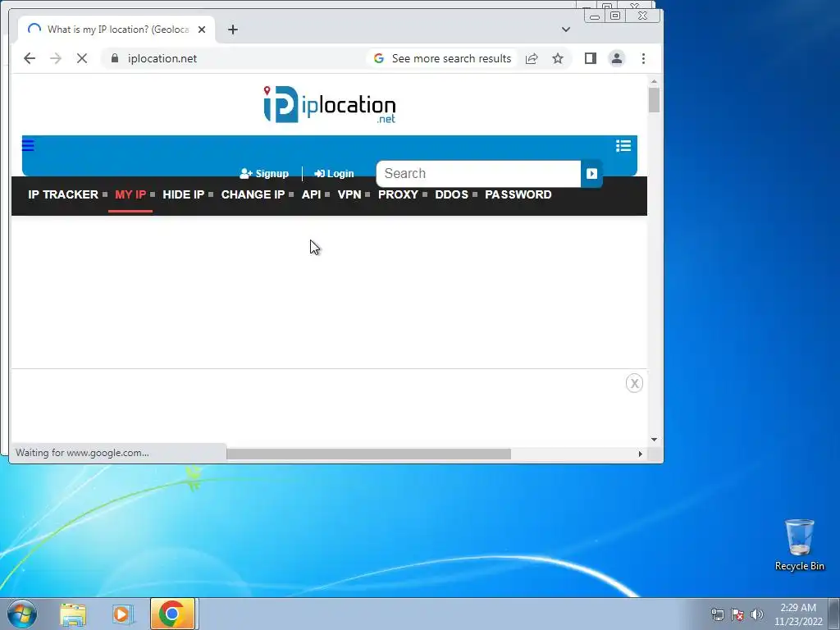Viewport: 840px width, 630px height.
Task: Open Chrome side panel icon
Action: tap(591, 58)
